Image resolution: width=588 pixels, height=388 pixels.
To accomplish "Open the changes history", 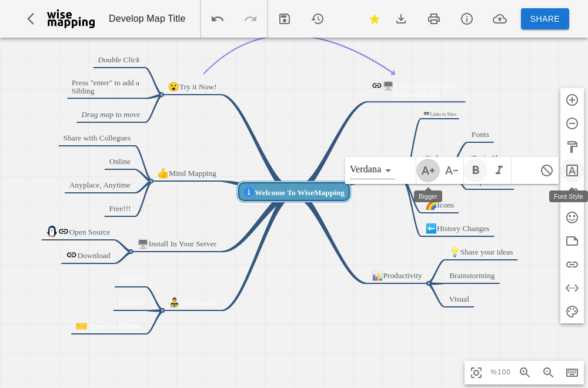I will pos(318,19).
